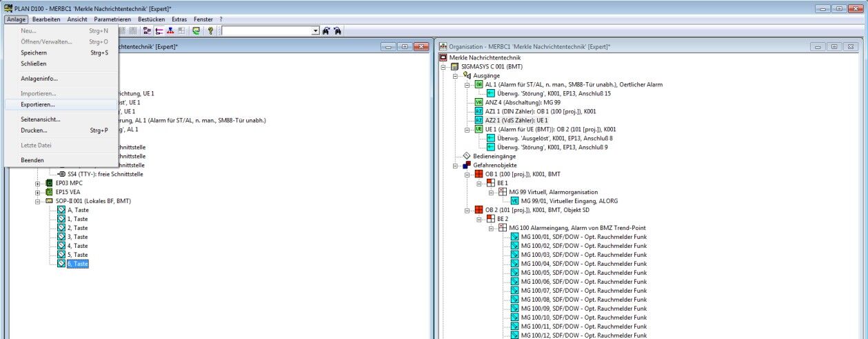The height and width of the screenshot is (339, 868).
Task: Select '1, Taste' in the tree
Action: pyautogui.click(x=77, y=219)
